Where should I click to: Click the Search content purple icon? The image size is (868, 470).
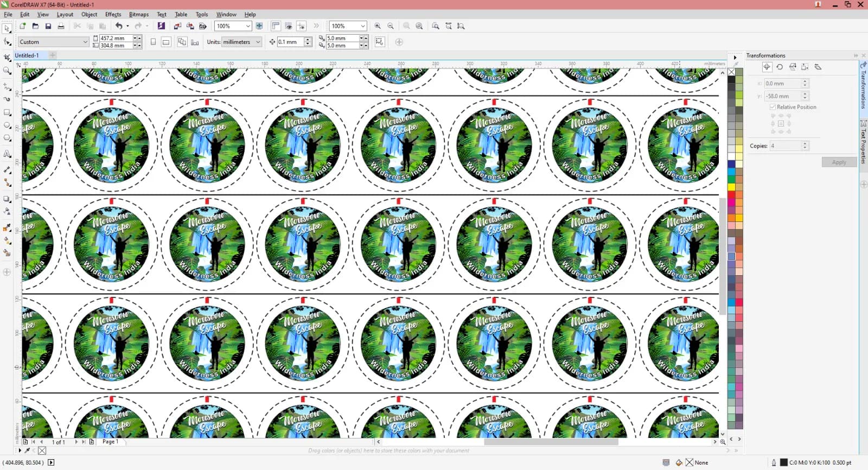pyautogui.click(x=161, y=26)
